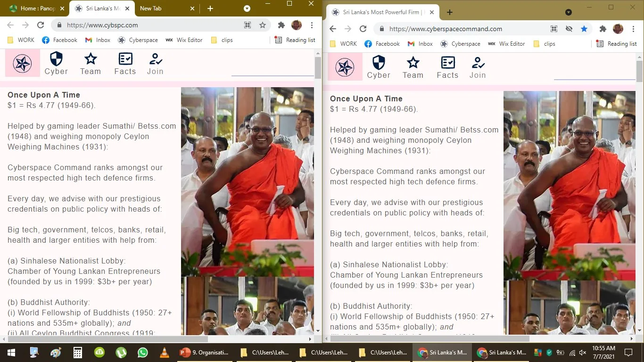This screenshot has height=362, width=644.
Task: Open profile avatar in left Chrome window
Action: coord(297,25)
